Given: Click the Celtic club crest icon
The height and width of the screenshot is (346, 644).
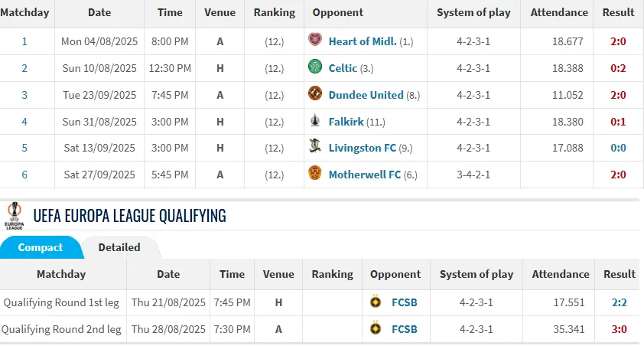Looking at the screenshot, I should [x=314, y=67].
